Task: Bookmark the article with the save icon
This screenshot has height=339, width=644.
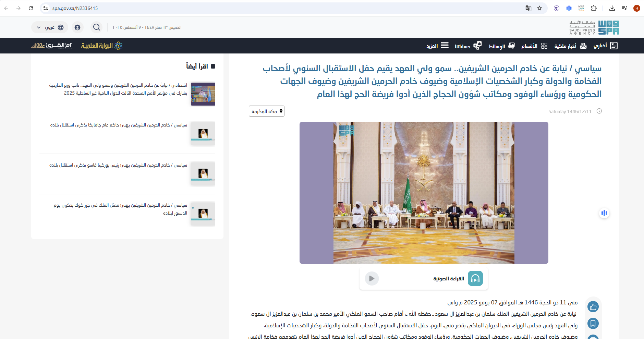Action: pyautogui.click(x=593, y=323)
